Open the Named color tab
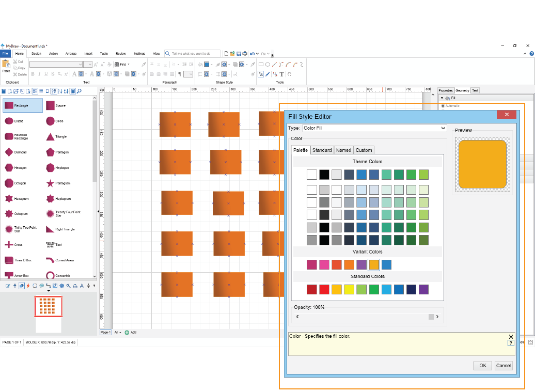Screen dimensions: 535x392 click(x=343, y=150)
